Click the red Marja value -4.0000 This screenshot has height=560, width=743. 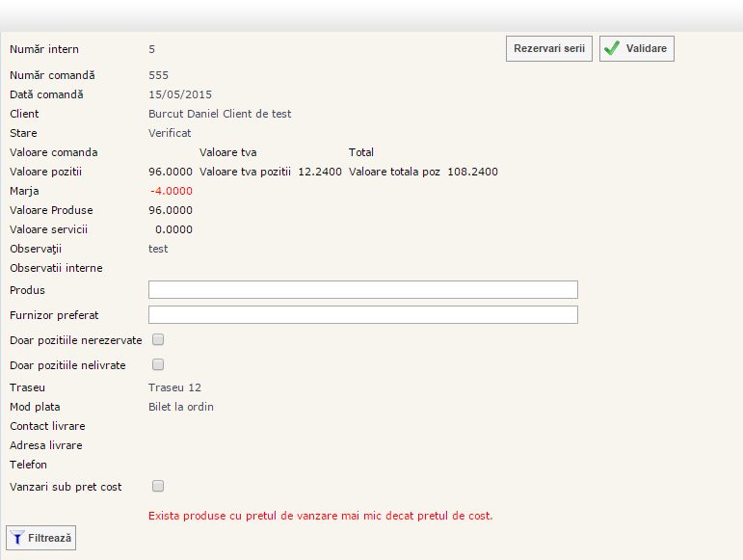[171, 191]
